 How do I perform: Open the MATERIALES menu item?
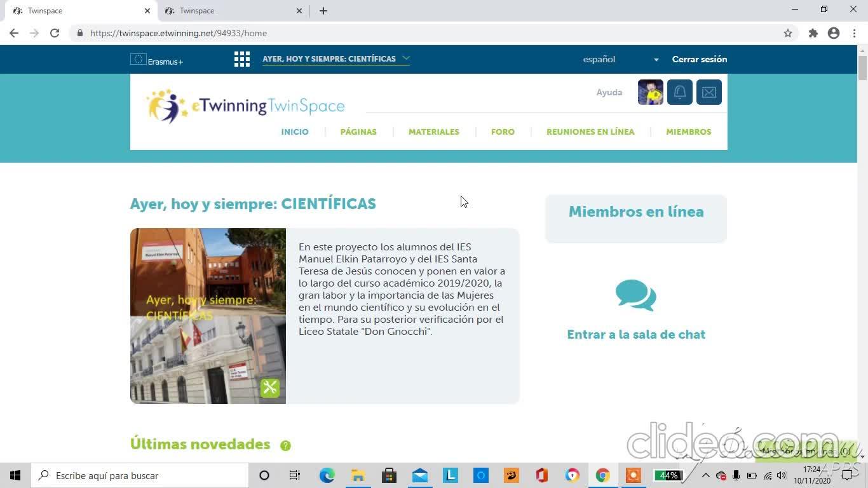point(434,132)
